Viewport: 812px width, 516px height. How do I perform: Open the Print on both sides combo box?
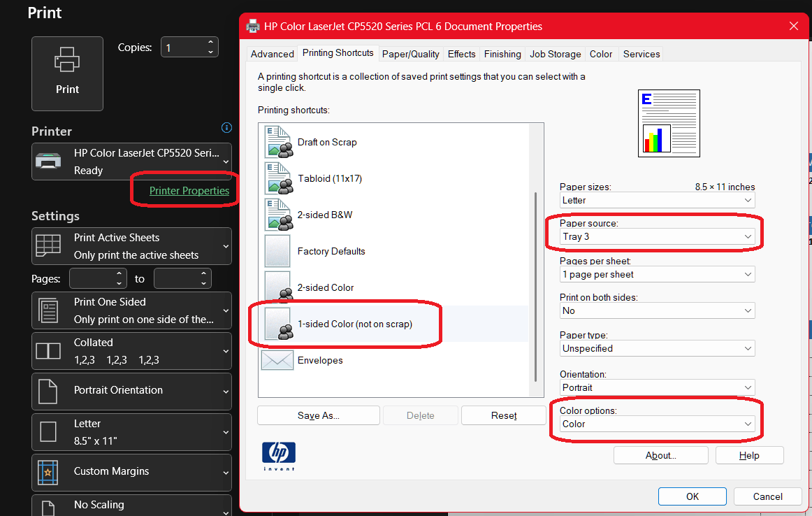pos(657,310)
